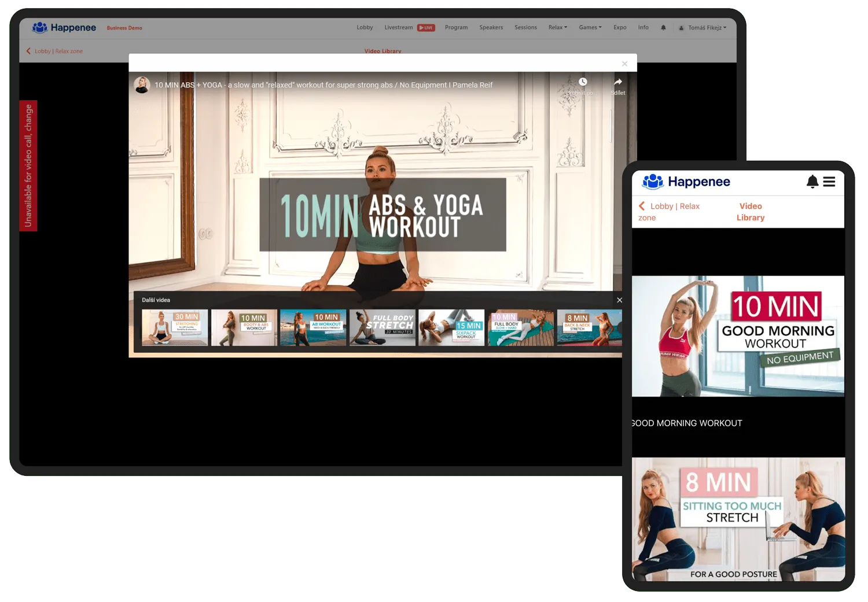Click the Unavailable for video call red tab
The width and height of the screenshot is (868, 602).
pyautogui.click(x=28, y=166)
